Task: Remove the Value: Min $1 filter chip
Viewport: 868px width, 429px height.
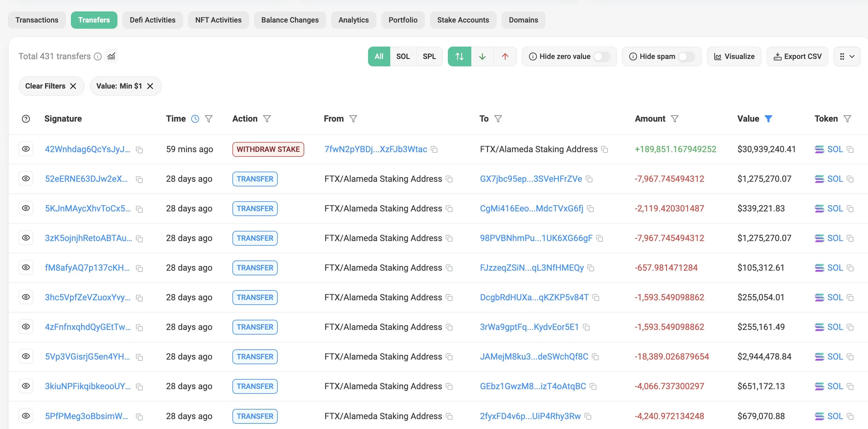Action: [150, 86]
